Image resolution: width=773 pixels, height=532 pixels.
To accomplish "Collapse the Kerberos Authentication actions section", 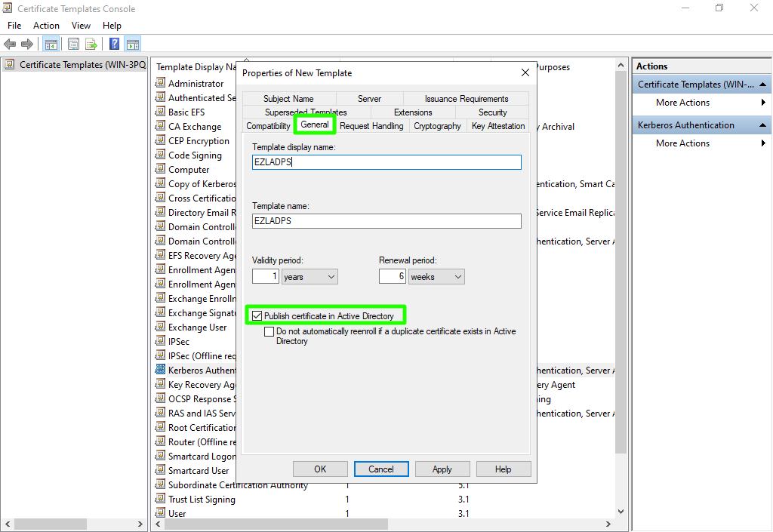I will tap(763, 125).
